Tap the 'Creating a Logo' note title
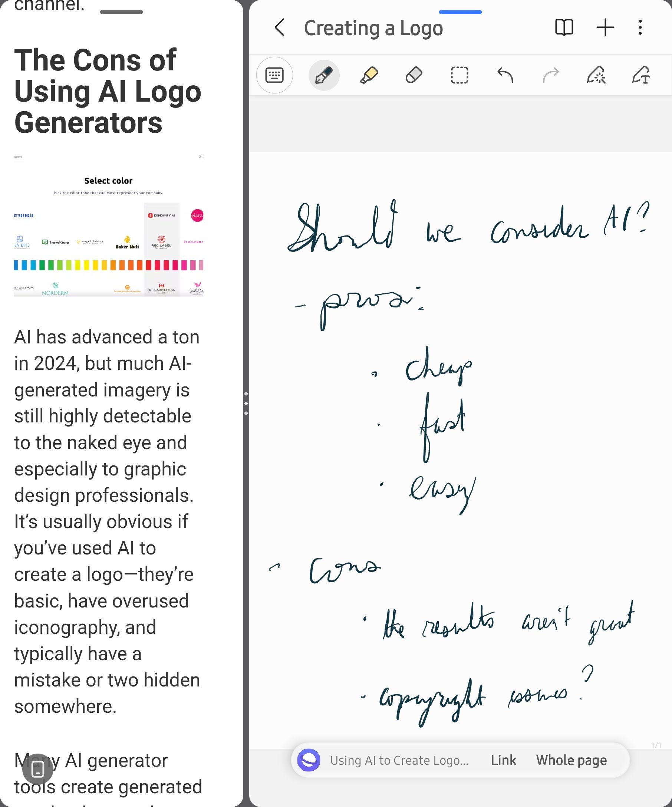The width and height of the screenshot is (672, 807). click(373, 28)
